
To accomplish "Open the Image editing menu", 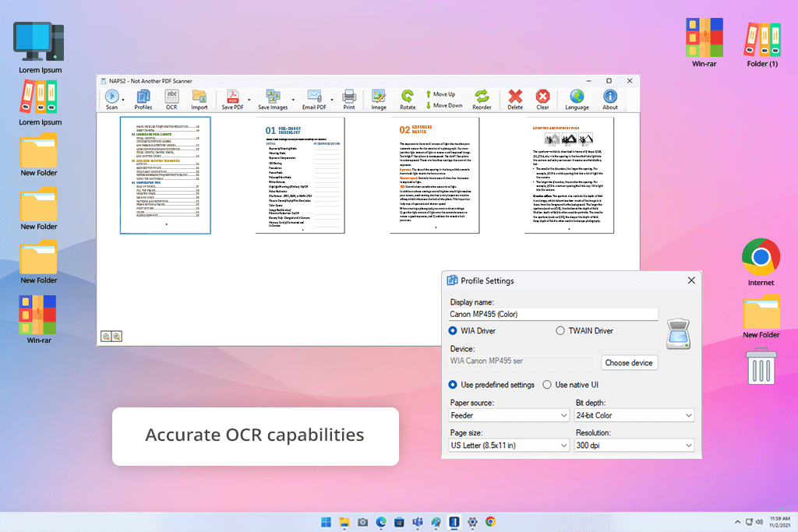I will 379,99.
